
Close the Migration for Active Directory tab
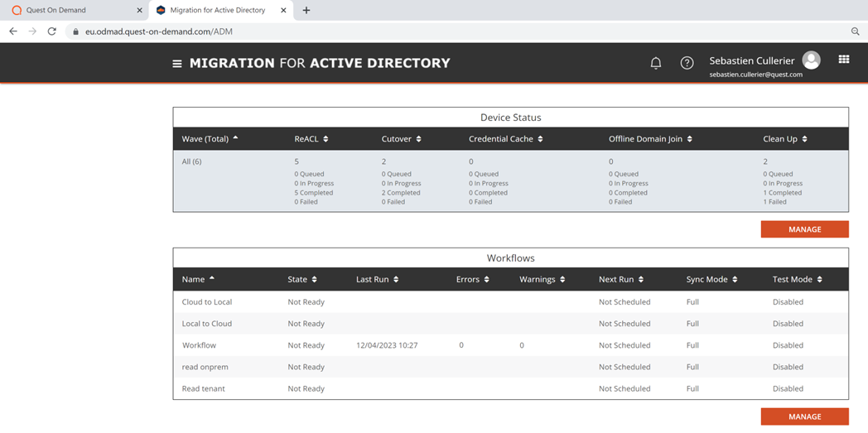click(x=283, y=10)
